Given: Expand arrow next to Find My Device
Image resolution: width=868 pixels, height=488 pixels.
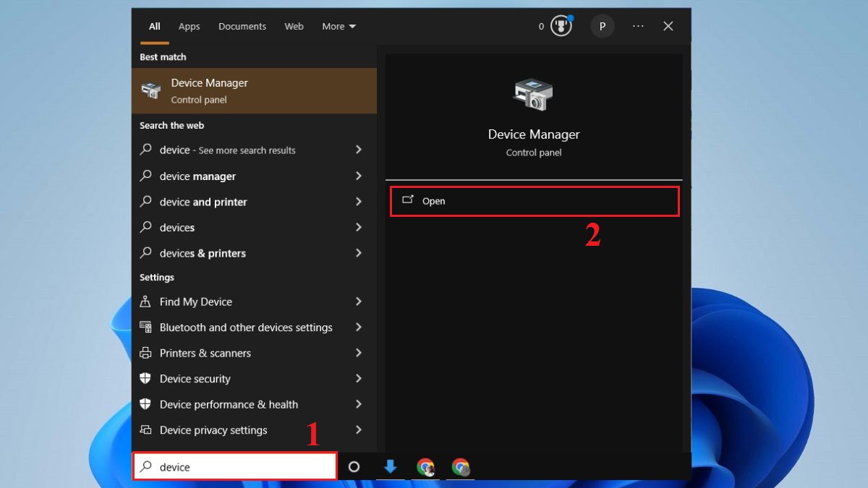Looking at the screenshot, I should coord(358,301).
